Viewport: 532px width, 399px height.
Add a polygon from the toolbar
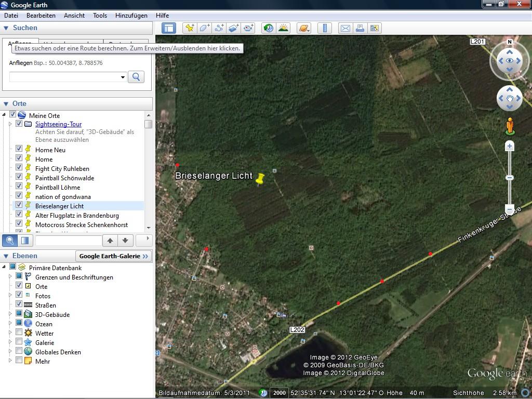tap(204, 28)
